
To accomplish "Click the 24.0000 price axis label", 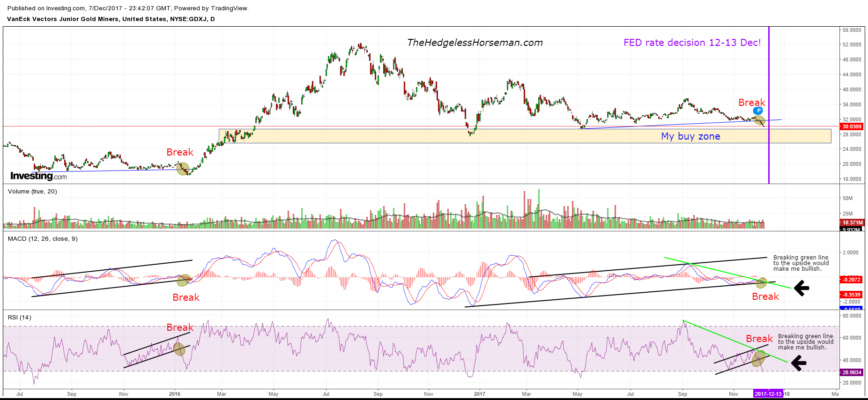I will pyautogui.click(x=852, y=149).
